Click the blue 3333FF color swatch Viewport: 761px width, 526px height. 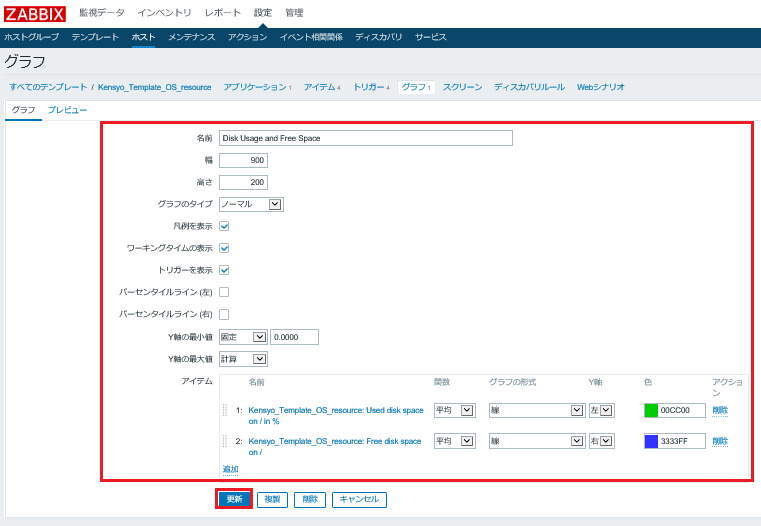(x=651, y=441)
